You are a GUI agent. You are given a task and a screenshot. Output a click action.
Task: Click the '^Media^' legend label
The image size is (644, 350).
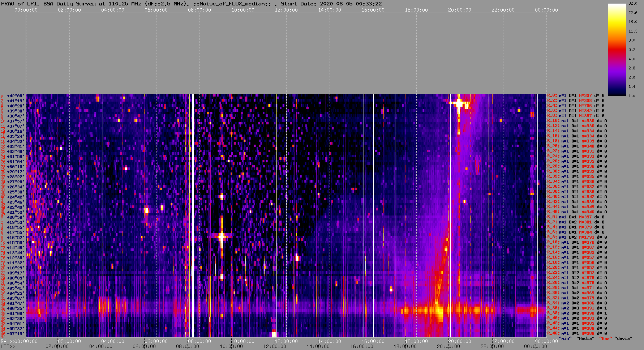pyautogui.click(x=585, y=338)
